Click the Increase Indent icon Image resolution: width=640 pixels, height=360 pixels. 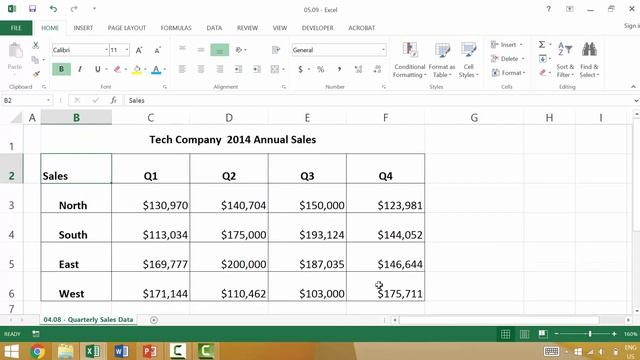pos(257,69)
